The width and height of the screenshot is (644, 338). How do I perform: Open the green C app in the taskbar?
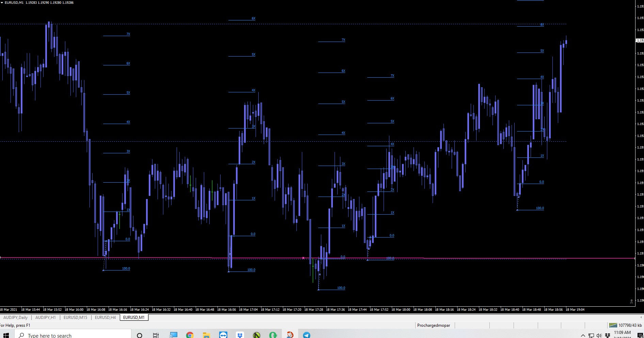(273, 335)
